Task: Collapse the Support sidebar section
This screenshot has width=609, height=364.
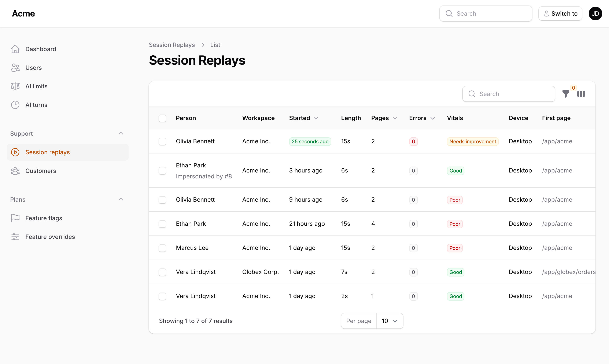Action: click(121, 133)
